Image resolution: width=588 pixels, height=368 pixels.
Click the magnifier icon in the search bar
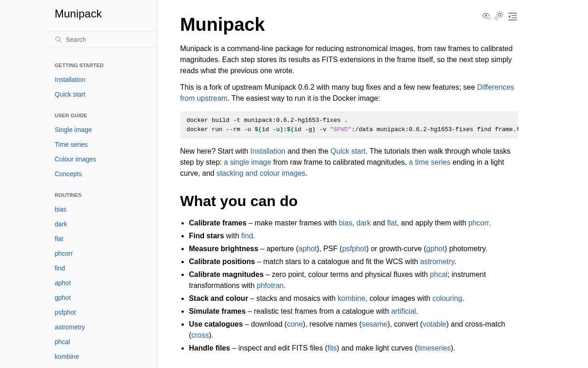pyautogui.click(x=58, y=40)
